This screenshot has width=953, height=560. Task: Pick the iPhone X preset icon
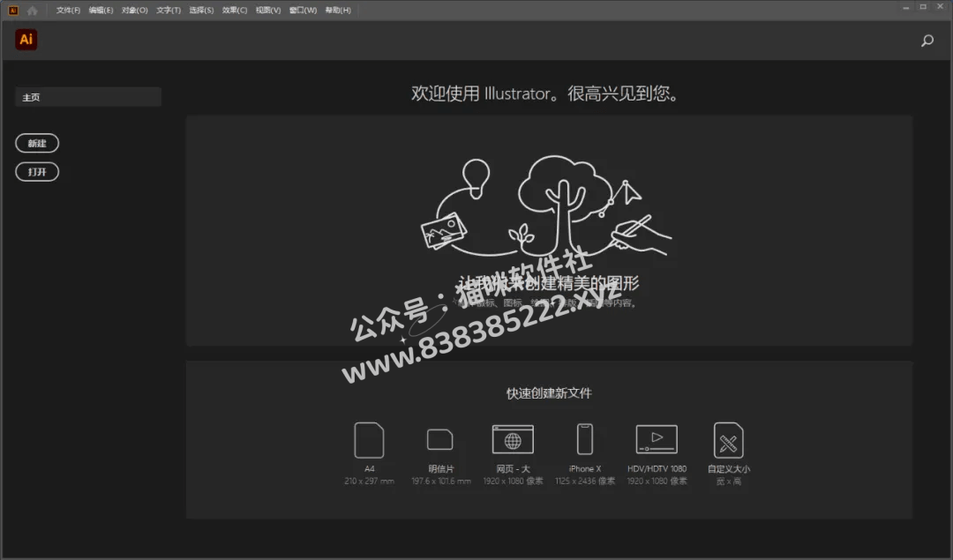585,439
